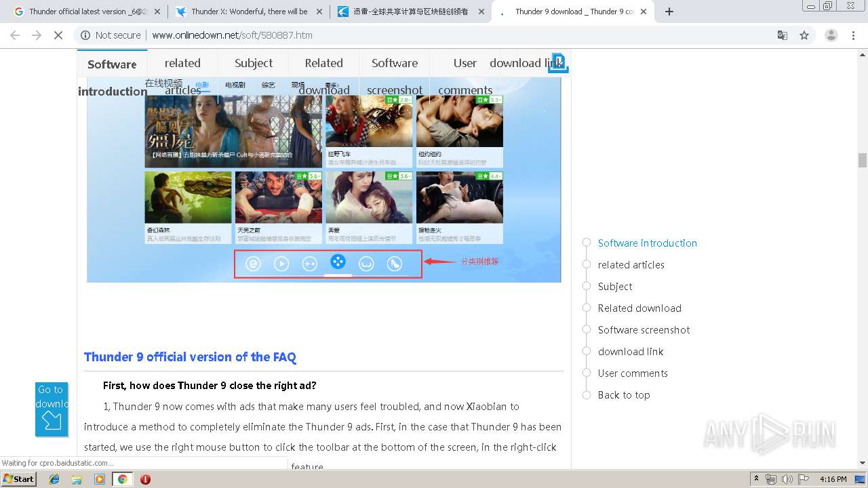This screenshot has height=488, width=868.
Task: Stop loading the page
Action: coord(58,35)
